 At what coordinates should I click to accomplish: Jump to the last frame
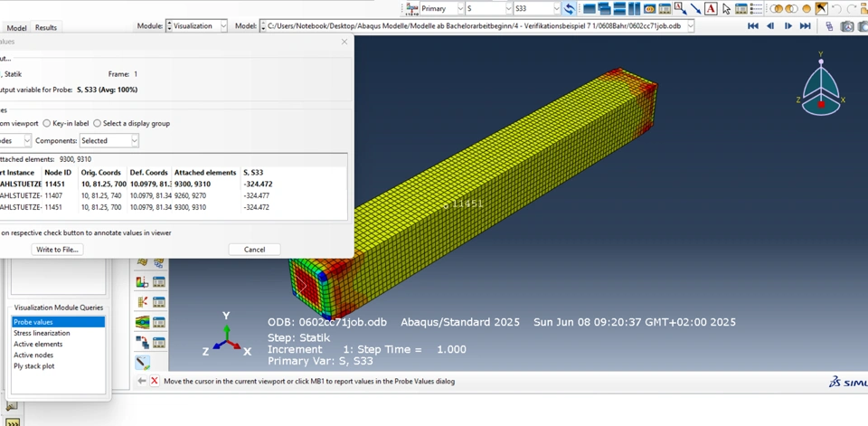(x=806, y=26)
